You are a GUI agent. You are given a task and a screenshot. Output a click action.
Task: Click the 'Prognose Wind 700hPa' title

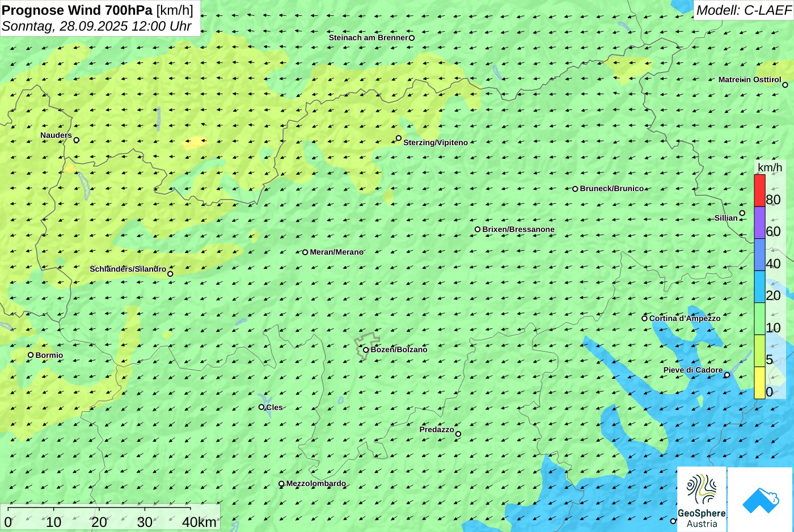pyautogui.click(x=77, y=10)
